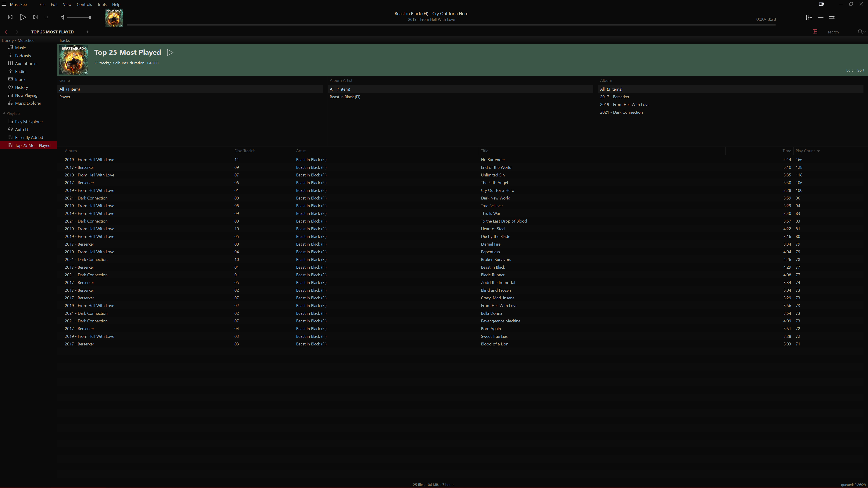The height and width of the screenshot is (488, 868).
Task: Open the search options dropdown arrow
Action: click(865, 32)
